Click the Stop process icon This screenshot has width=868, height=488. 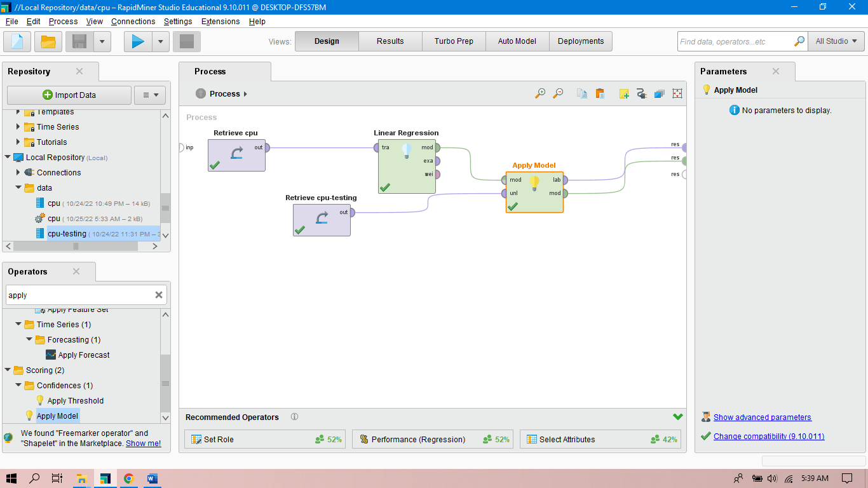click(x=186, y=41)
